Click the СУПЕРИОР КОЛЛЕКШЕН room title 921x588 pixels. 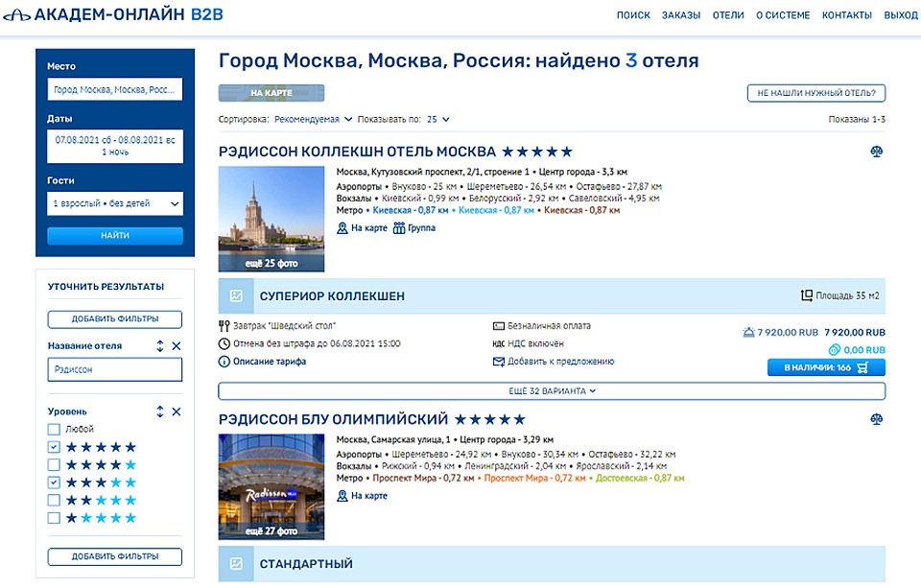[x=333, y=296]
